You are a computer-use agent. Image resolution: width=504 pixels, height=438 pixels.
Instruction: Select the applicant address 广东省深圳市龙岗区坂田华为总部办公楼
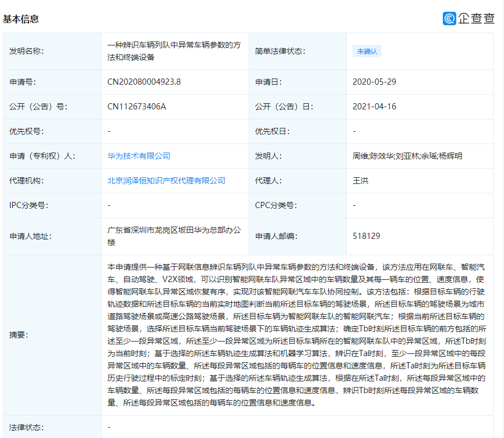coord(174,236)
